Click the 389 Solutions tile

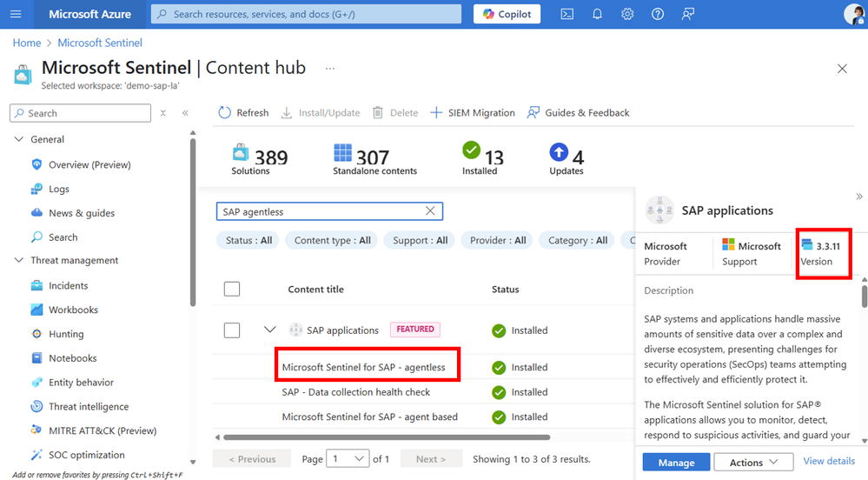tap(259, 160)
